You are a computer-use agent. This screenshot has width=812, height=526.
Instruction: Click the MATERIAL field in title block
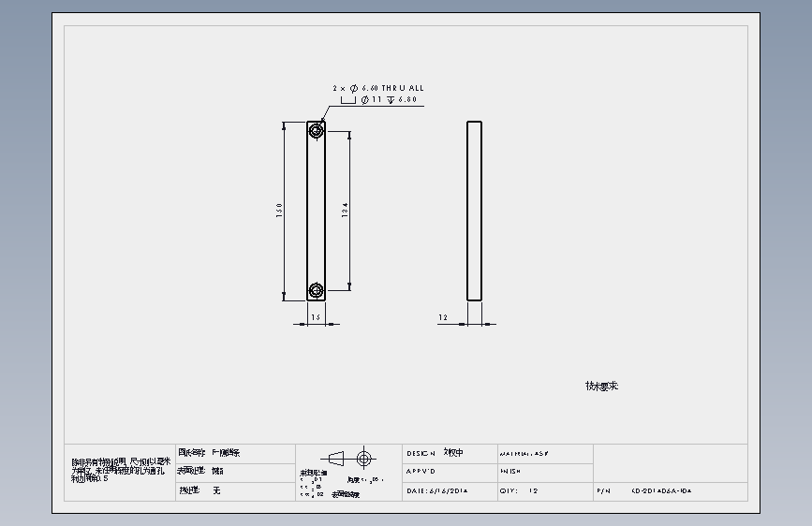[x=545, y=454]
